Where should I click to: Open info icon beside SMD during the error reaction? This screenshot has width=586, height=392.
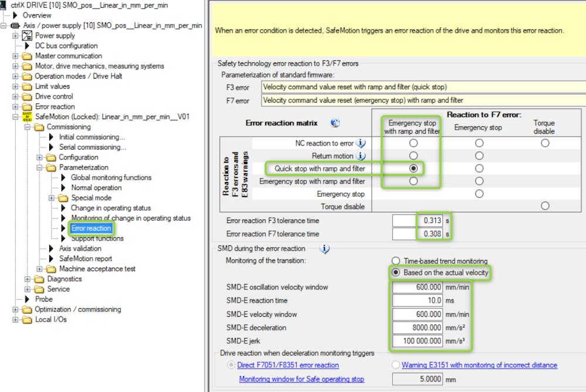(324, 249)
